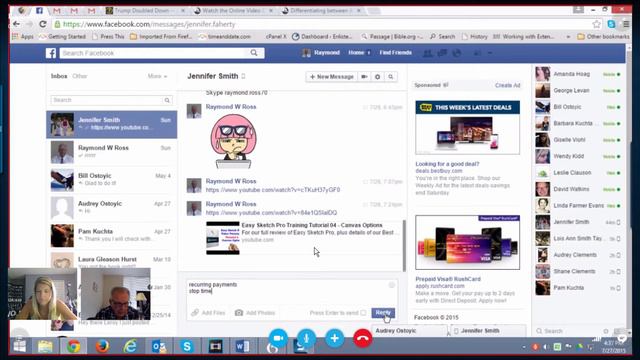Switch to the Other inbox tab

click(x=80, y=76)
